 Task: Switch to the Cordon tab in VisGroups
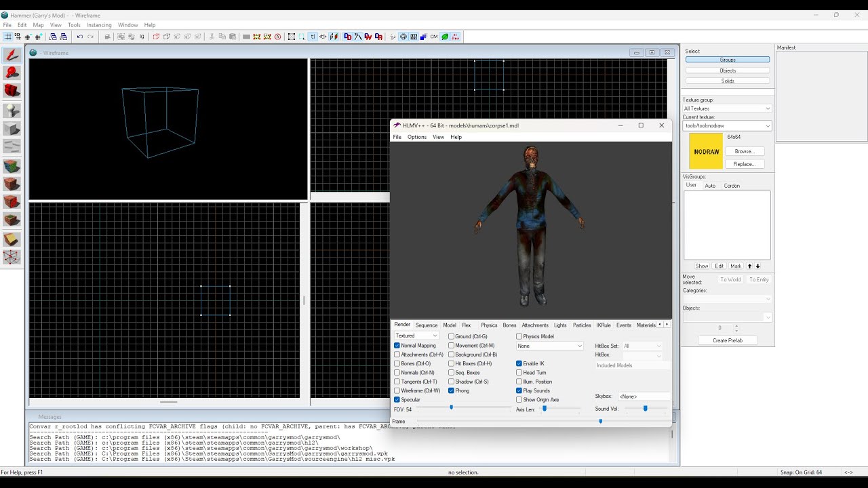pyautogui.click(x=732, y=186)
